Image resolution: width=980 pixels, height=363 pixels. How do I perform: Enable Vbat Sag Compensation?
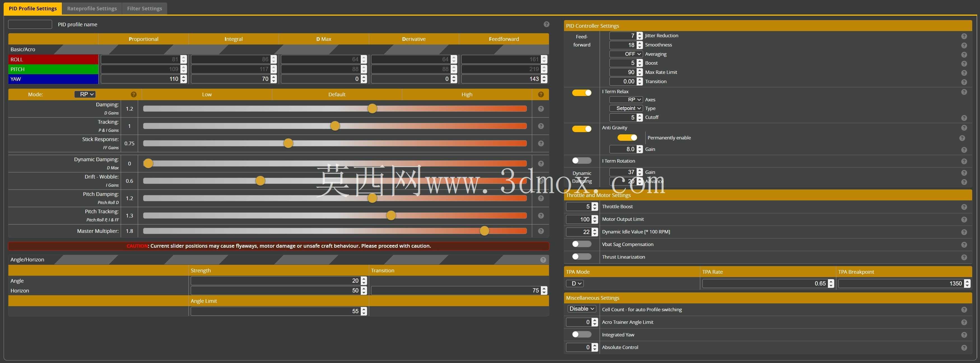coord(582,244)
